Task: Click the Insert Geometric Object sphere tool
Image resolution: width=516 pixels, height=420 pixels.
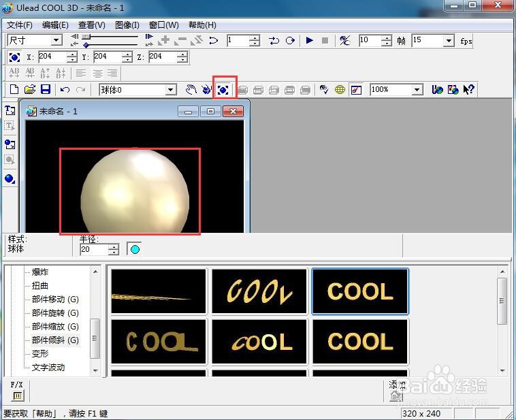Action: (10, 179)
